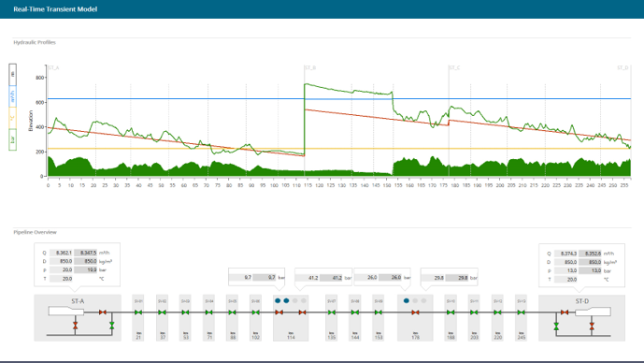This screenshot has height=363, width=644.
Task: Select the SV-04 valve at km 71
Action: [x=208, y=312]
